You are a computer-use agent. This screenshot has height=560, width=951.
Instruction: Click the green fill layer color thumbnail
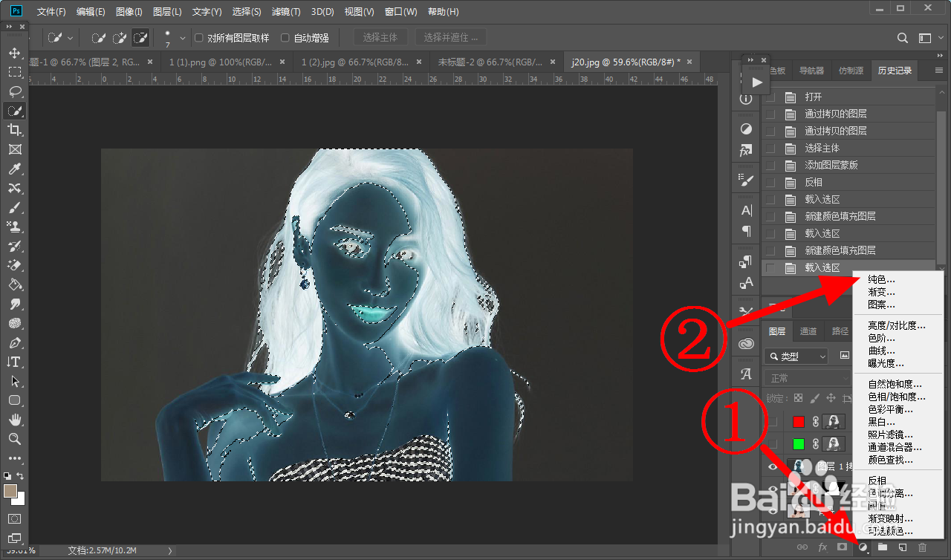tap(799, 444)
